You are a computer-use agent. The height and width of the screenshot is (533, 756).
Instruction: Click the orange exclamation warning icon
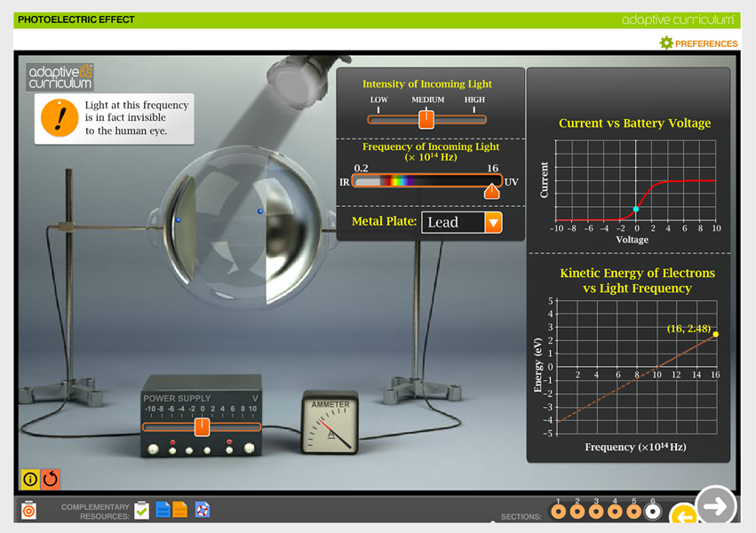(x=60, y=119)
